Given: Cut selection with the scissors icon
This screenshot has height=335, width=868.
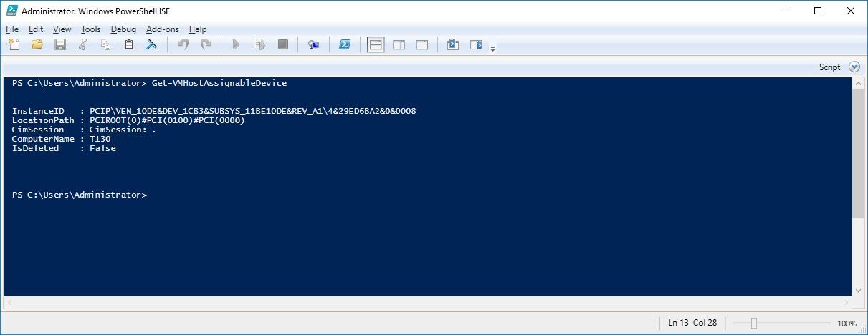Looking at the screenshot, I should pos(83,44).
